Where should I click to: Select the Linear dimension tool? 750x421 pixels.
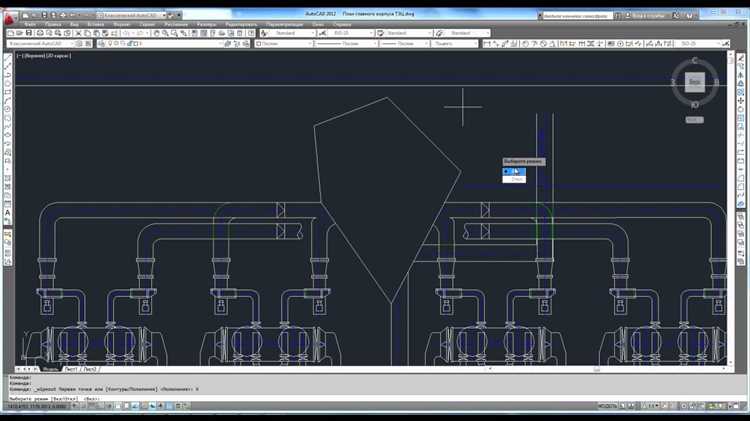click(487, 44)
